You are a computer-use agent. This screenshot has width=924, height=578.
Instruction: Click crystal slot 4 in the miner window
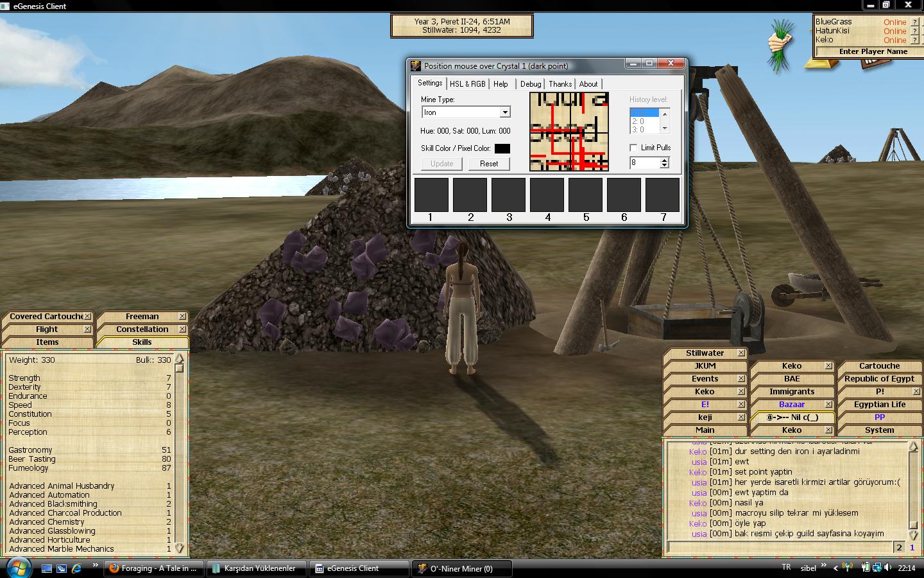(x=547, y=195)
